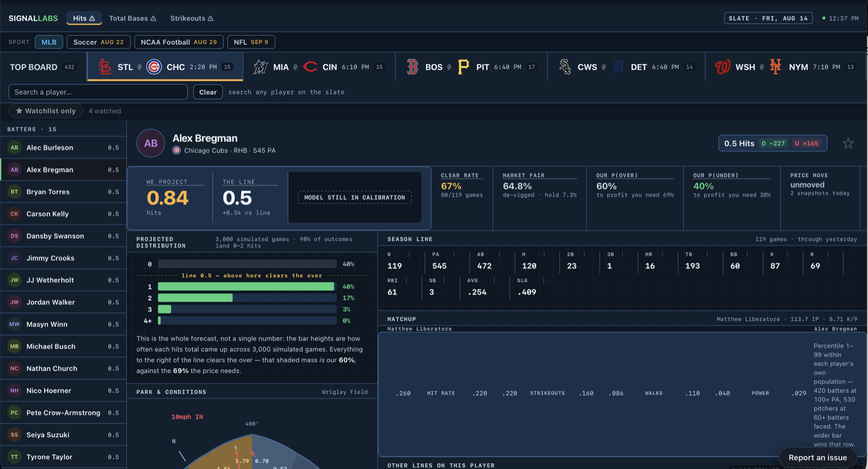This screenshot has height=469, width=868.
Task: Click the SIGNALLABS logo
Action: 33,18
